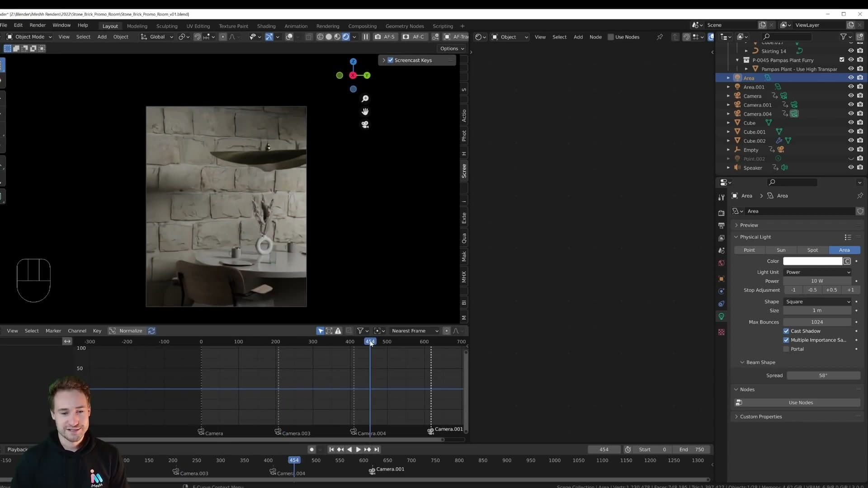Toggle viewport overlays button
Image resolution: width=868 pixels, height=488 pixels.
pyautogui.click(x=289, y=37)
